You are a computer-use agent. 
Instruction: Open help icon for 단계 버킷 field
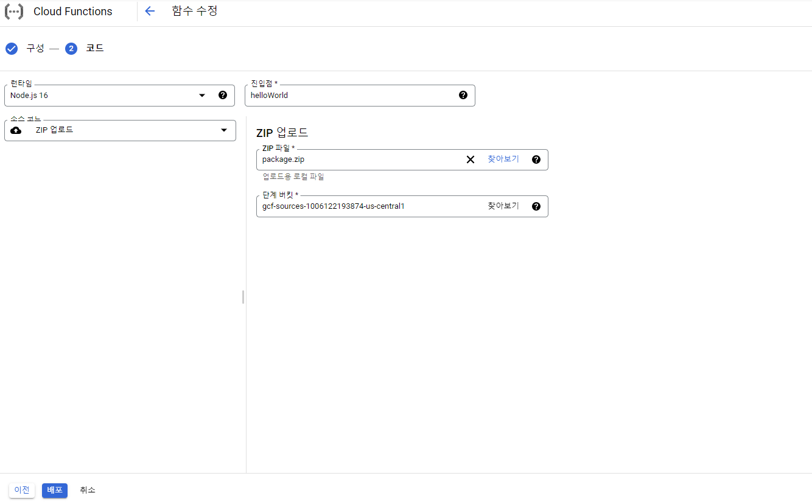point(536,206)
